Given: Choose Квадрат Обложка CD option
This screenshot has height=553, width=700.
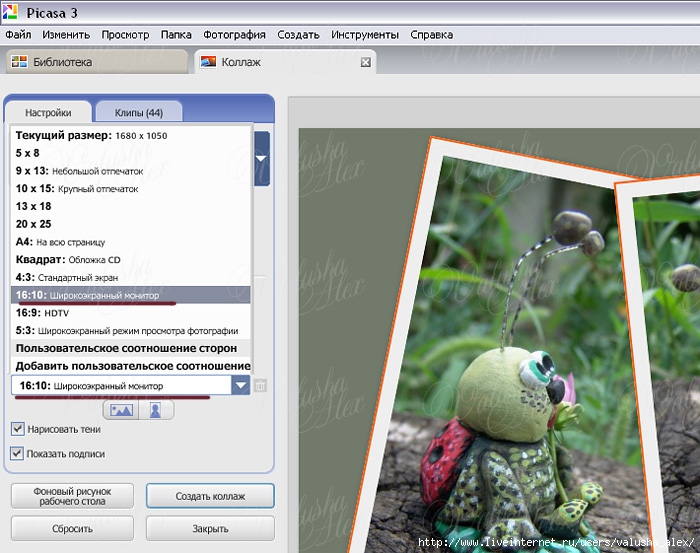Looking at the screenshot, I should [130, 259].
